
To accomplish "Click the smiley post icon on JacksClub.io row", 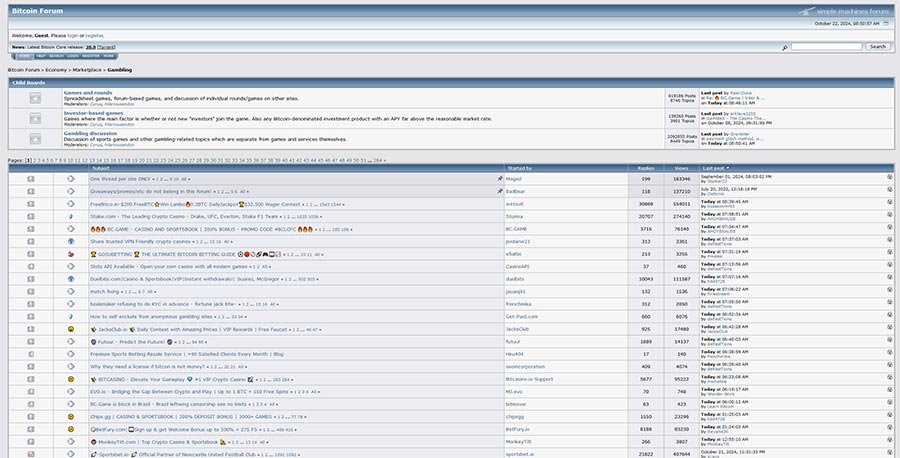I will pyautogui.click(x=71, y=329).
